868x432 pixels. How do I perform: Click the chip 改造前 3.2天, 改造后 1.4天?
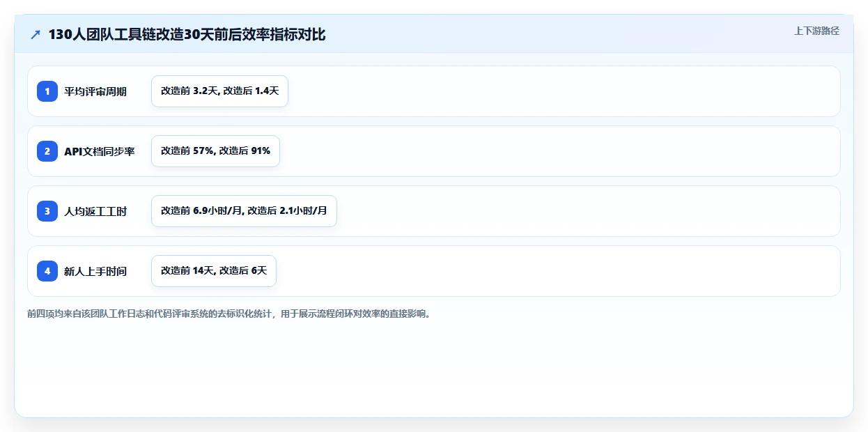pos(219,91)
